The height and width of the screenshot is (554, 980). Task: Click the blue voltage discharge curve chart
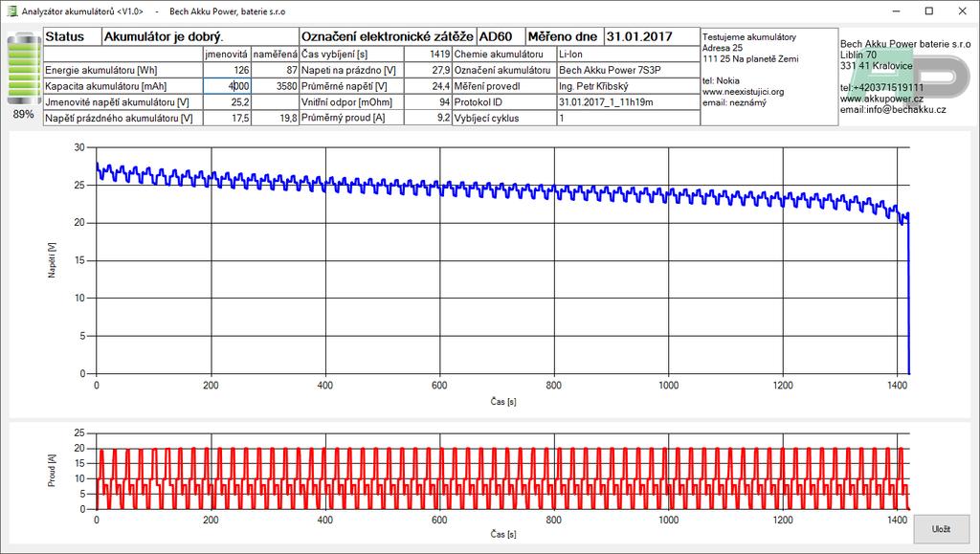(x=502, y=260)
